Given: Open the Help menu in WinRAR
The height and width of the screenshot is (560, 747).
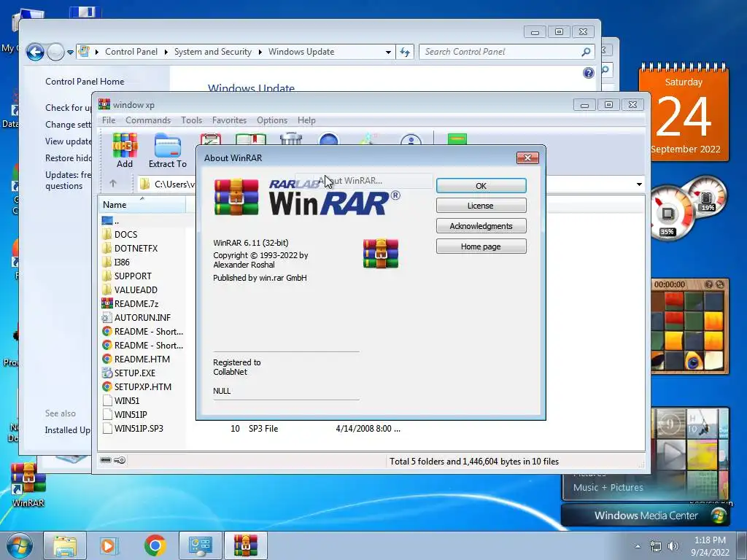Looking at the screenshot, I should pos(307,120).
